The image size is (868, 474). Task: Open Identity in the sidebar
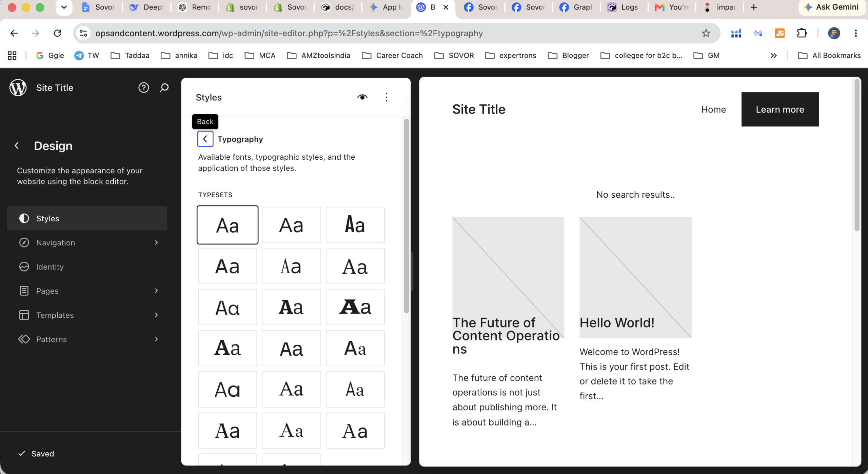point(87,267)
